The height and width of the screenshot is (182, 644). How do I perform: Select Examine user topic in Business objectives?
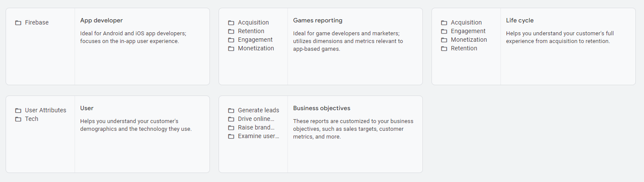[x=258, y=136]
